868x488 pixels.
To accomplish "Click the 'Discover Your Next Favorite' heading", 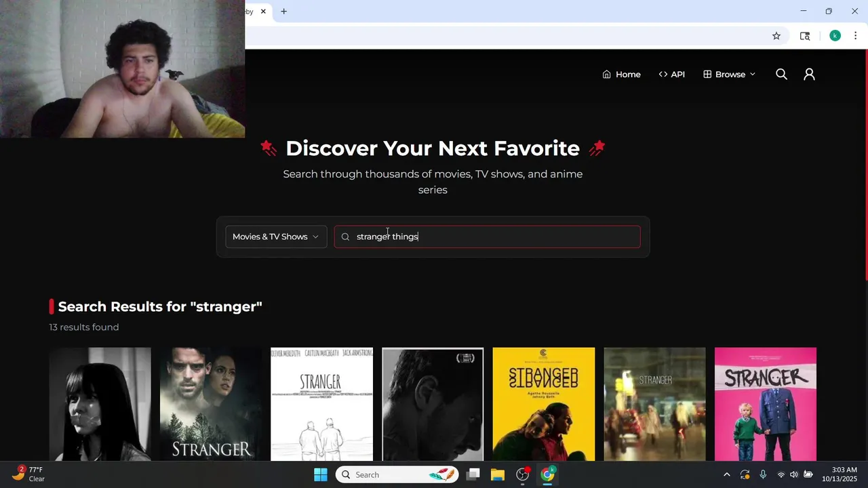I will click(433, 148).
